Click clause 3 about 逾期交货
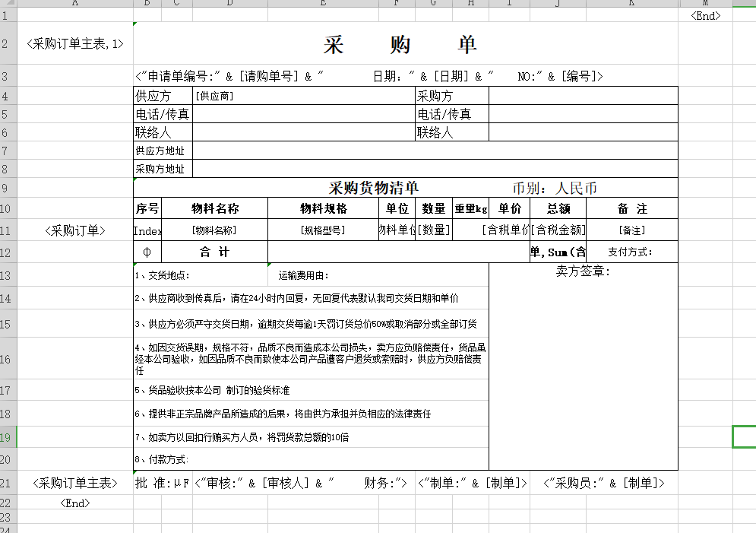Viewport: 756px width, 533px height. pos(311,324)
